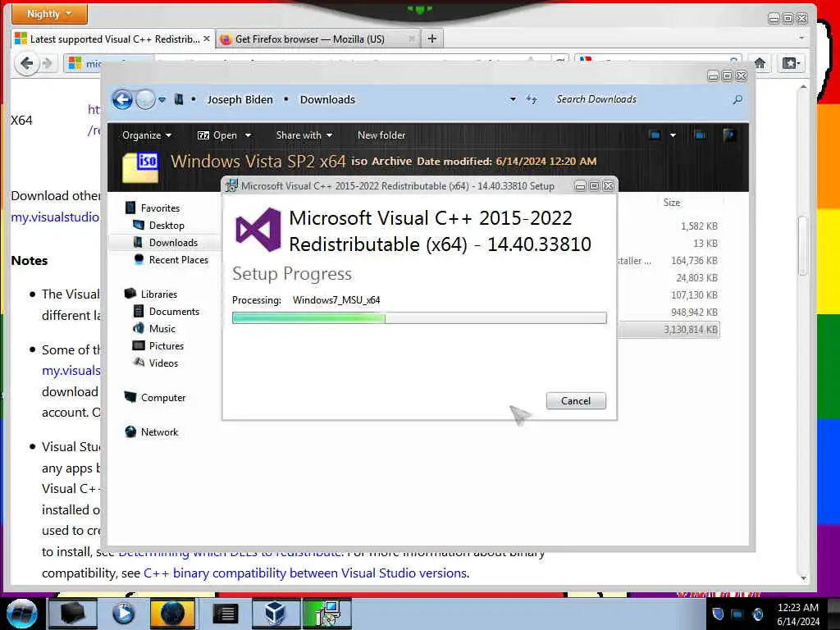Click the refresh icon beside the address bar

531,99
